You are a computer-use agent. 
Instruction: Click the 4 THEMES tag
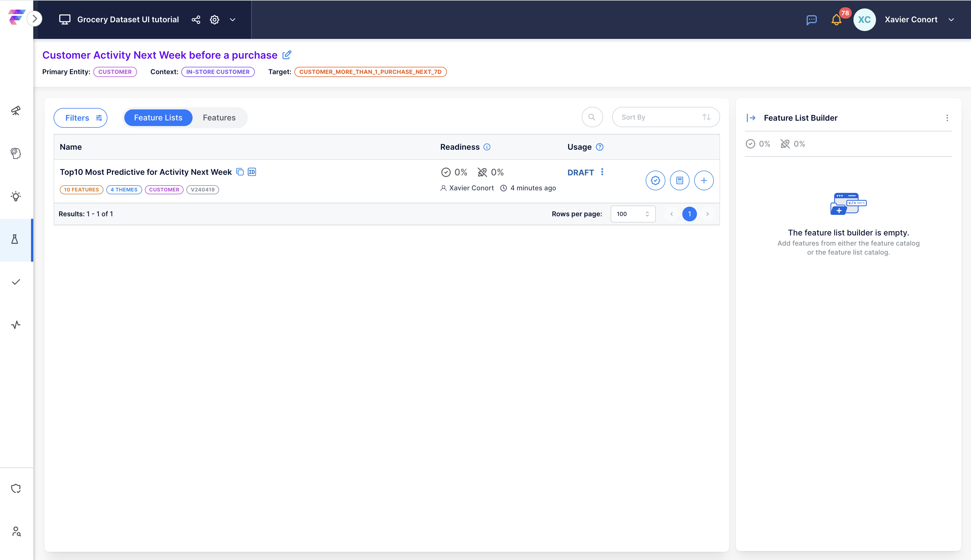click(x=124, y=189)
